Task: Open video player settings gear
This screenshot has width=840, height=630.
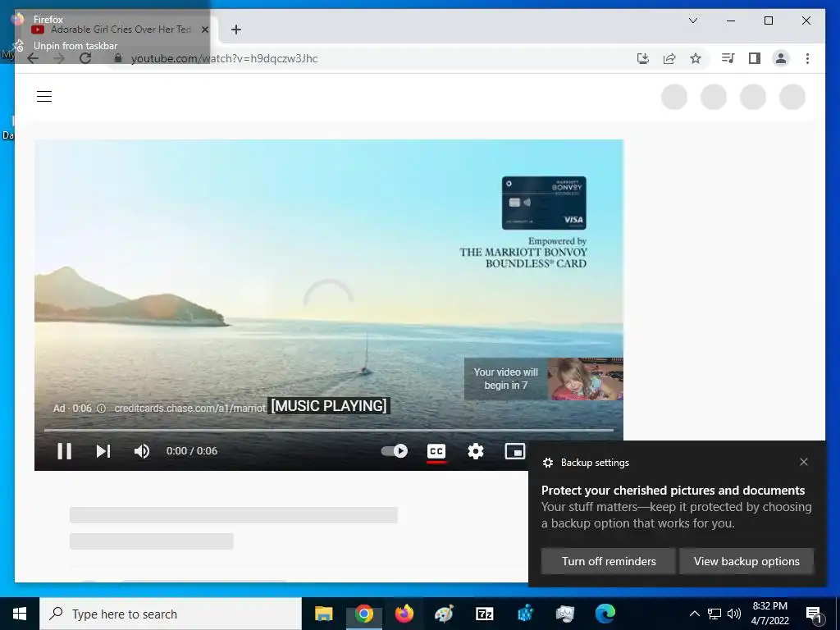Action: (475, 451)
